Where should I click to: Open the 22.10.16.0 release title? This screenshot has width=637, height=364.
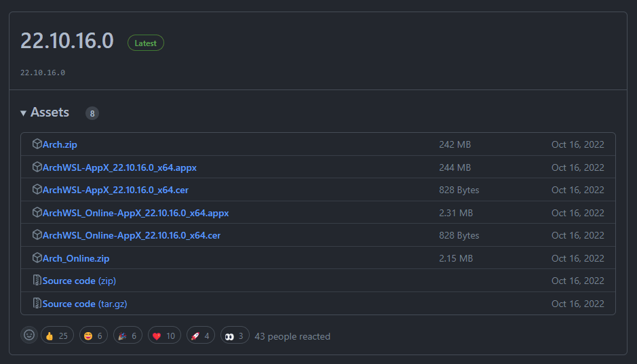(67, 41)
